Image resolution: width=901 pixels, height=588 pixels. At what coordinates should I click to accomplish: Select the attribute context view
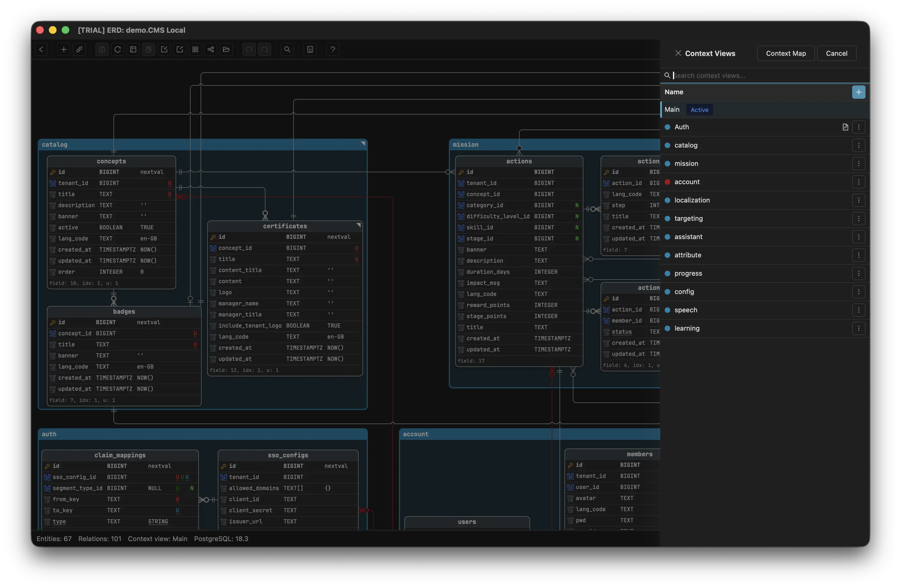(x=765, y=255)
